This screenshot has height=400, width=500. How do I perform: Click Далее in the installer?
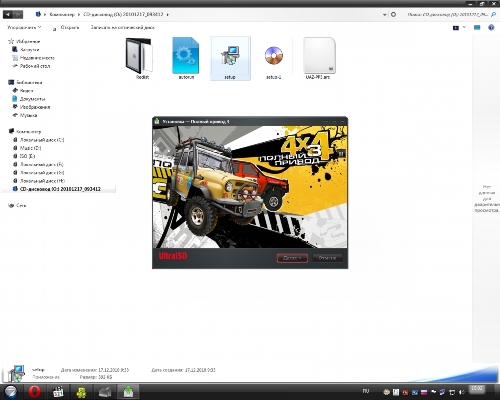point(292,258)
